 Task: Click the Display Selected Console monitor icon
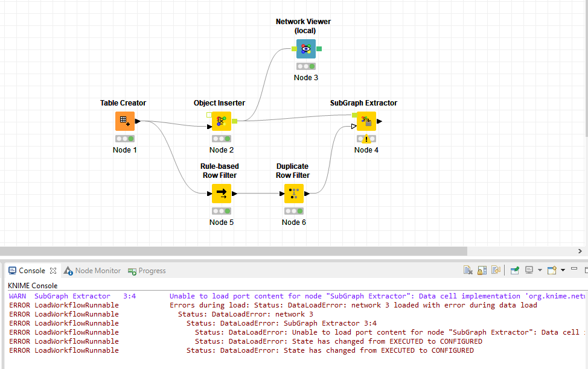pos(529,270)
